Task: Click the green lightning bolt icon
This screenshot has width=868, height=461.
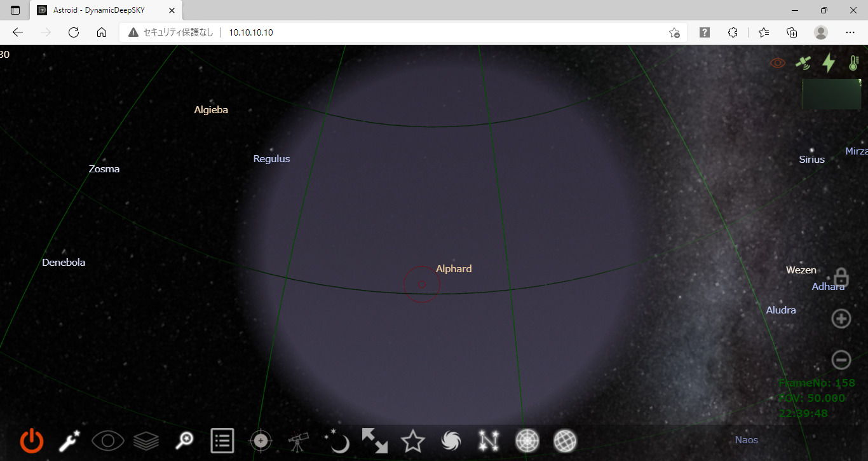Action: coord(829,62)
